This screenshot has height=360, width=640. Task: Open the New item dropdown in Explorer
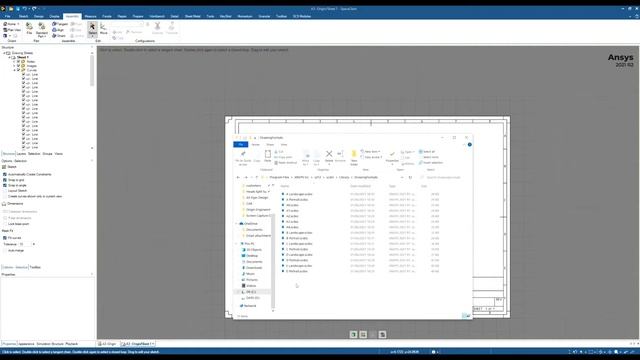pos(370,151)
